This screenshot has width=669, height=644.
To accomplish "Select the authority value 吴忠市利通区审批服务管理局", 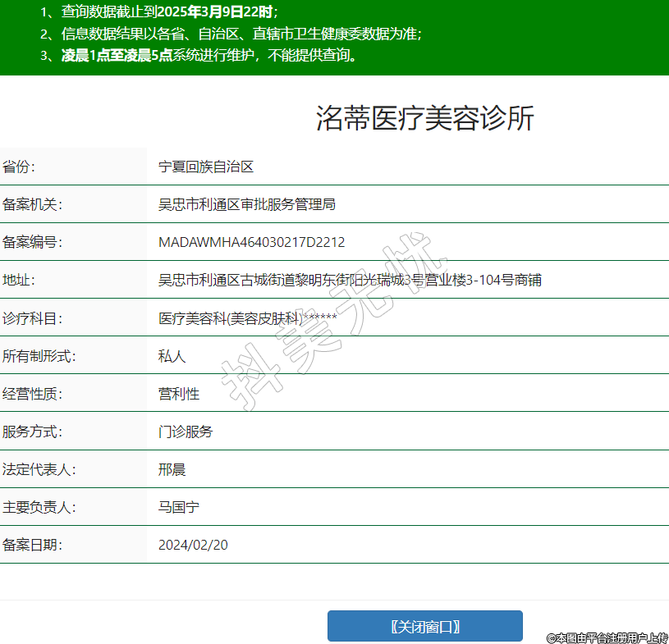I will (x=246, y=204).
